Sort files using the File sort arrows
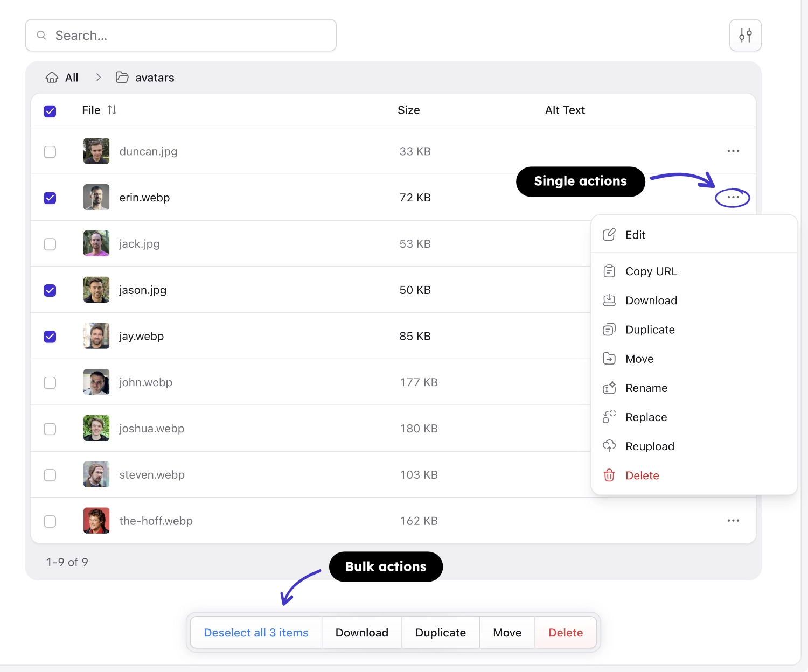Image resolution: width=808 pixels, height=672 pixels. click(x=112, y=110)
